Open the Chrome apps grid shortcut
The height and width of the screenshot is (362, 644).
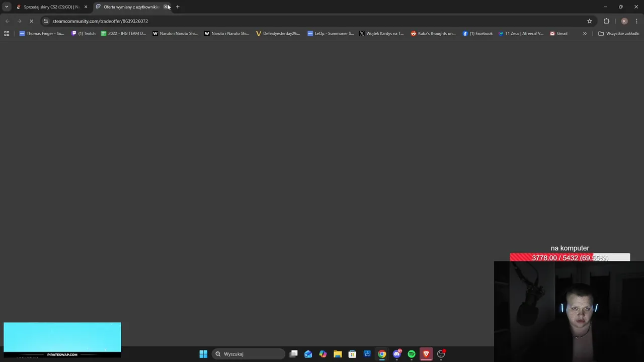point(7,34)
